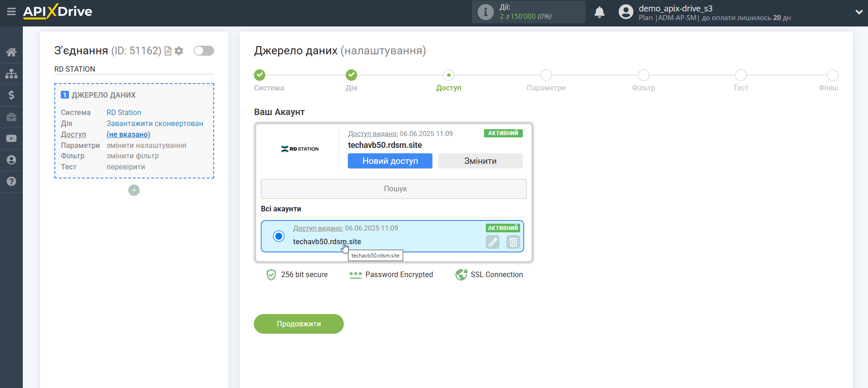
Task: Open connection settings gear icon
Action: (179, 51)
